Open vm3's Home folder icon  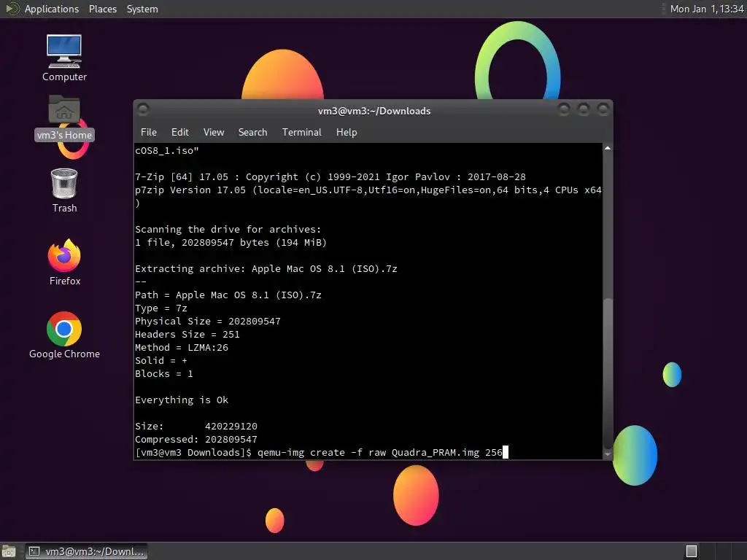point(64,117)
